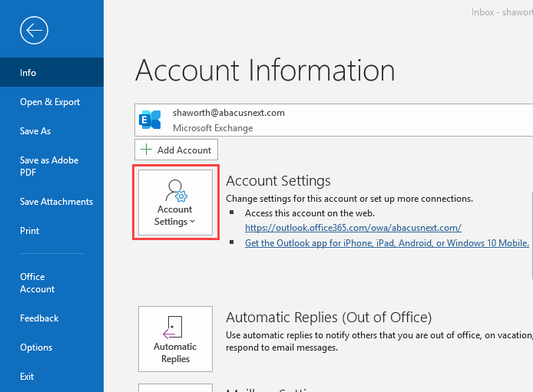Click the "Access this account on the web." text
This screenshot has height=392, width=533.
(310, 213)
